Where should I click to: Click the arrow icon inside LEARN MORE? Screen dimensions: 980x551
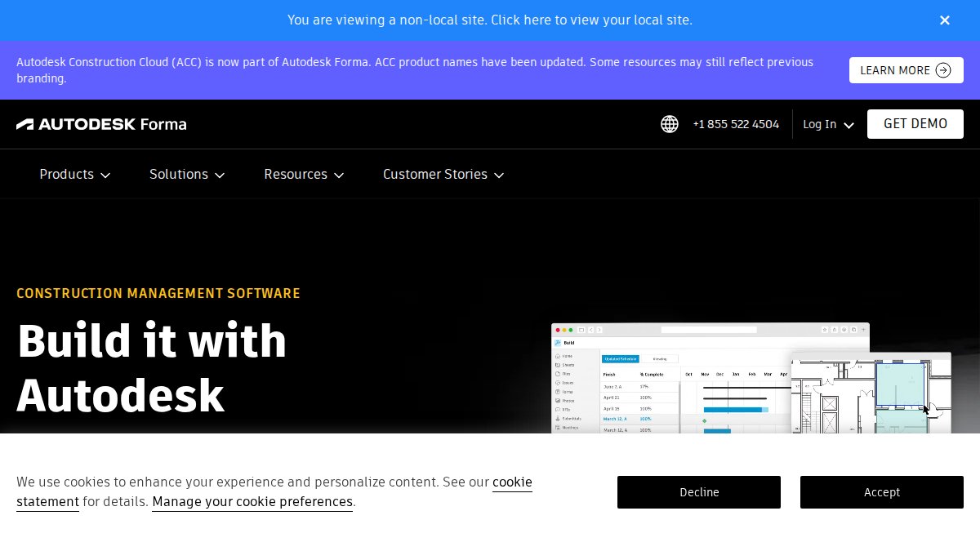pos(943,70)
